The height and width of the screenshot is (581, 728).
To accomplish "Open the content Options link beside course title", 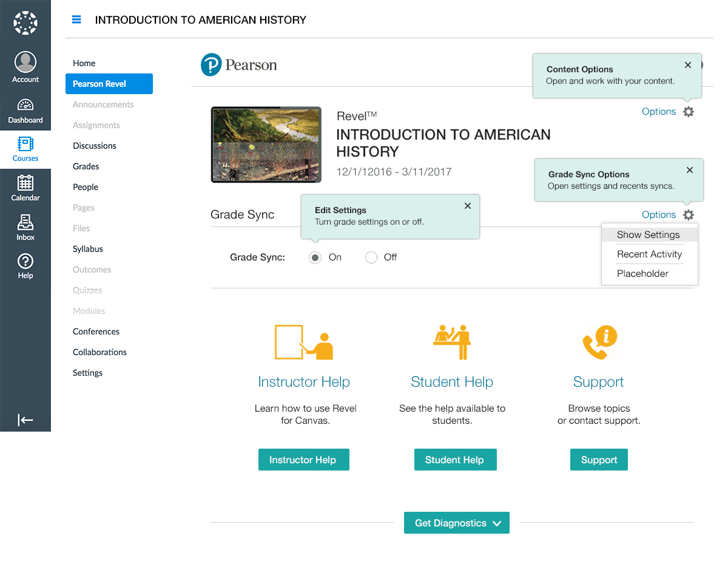I will coord(659,112).
